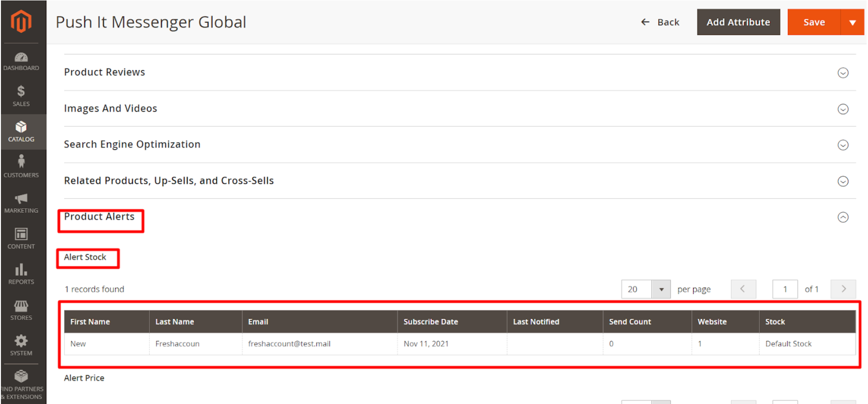
Task: Click the Product Alerts section title
Action: [99, 217]
